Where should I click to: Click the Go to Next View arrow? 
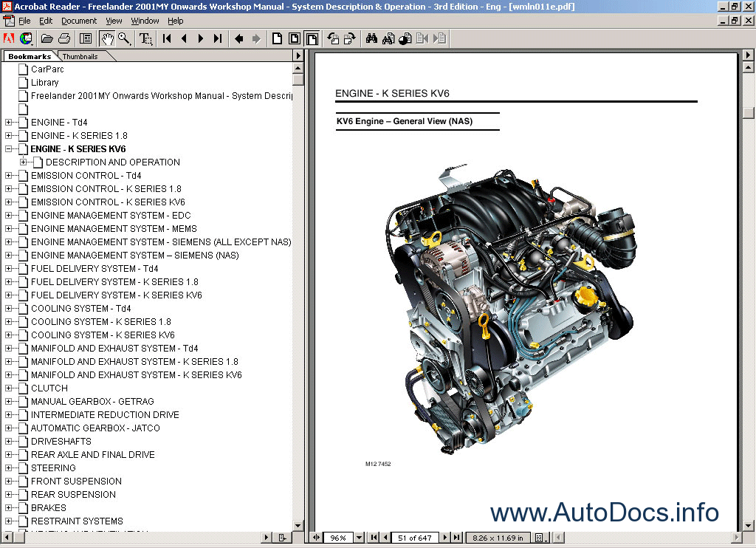tap(256, 38)
